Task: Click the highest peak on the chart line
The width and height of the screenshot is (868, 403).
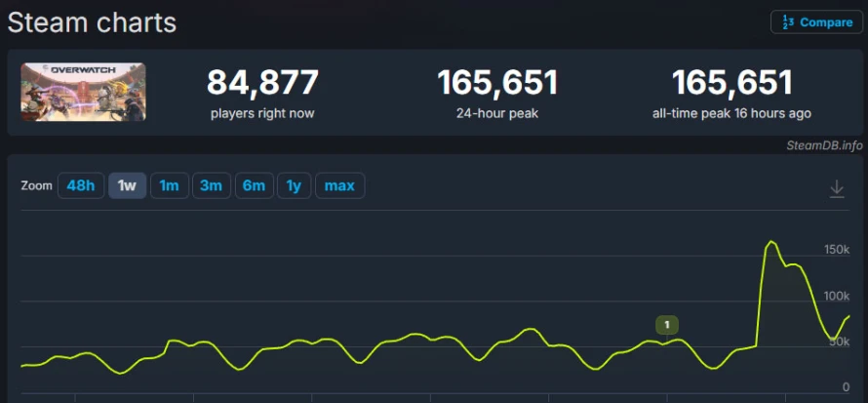Action: point(771,241)
